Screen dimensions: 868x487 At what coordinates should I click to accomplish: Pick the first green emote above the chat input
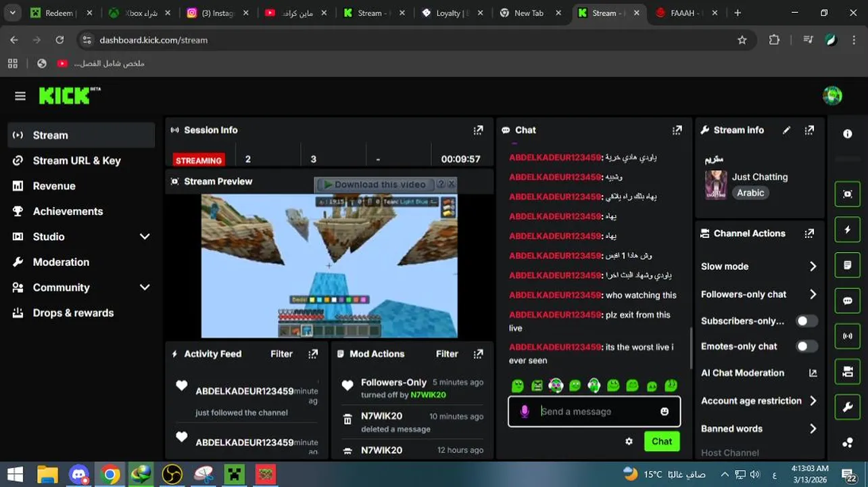518,386
